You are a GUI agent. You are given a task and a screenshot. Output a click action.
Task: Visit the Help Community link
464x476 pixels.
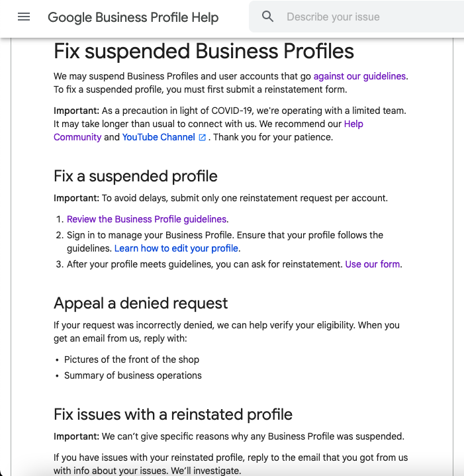coord(77,137)
